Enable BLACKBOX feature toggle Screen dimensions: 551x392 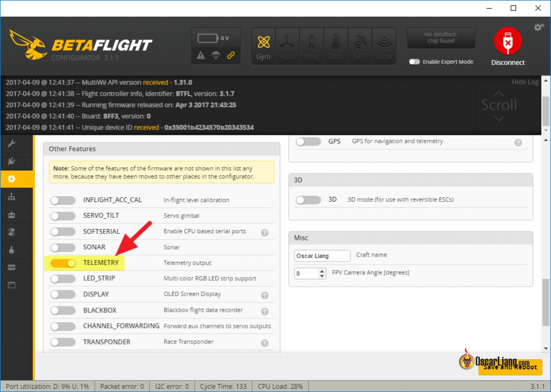click(x=63, y=310)
